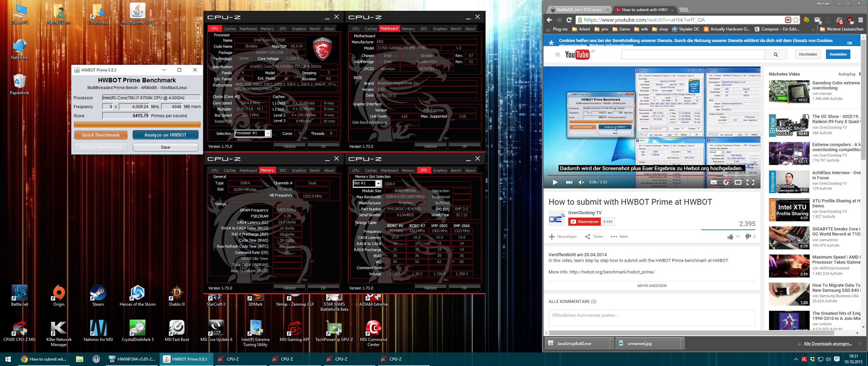The width and height of the screenshot is (868, 366).
Task: Open Windows action center notifications
Action: coord(837,359)
